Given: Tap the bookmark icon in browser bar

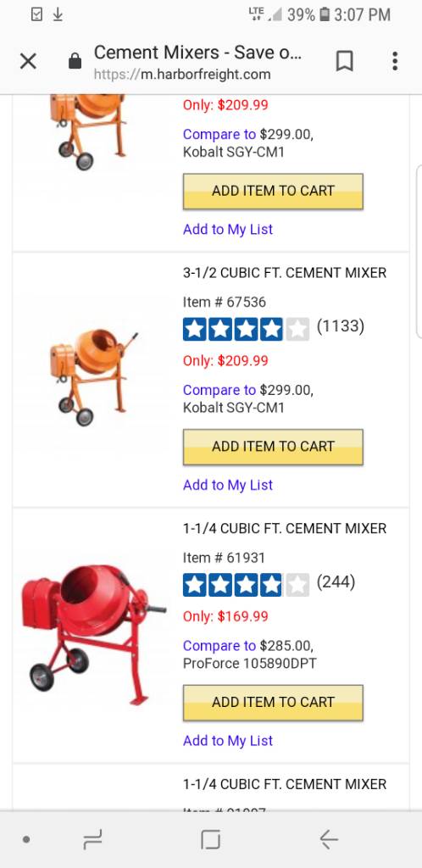Looking at the screenshot, I should click(x=345, y=61).
